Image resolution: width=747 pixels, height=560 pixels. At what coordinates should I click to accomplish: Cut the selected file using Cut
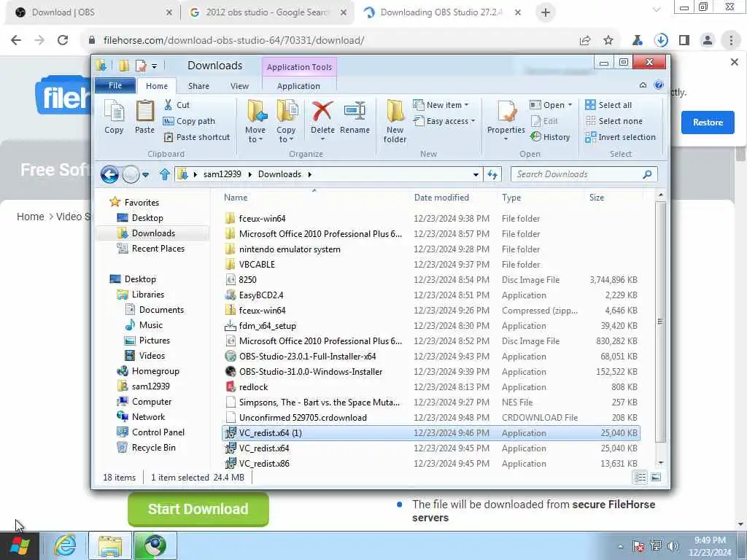pyautogui.click(x=177, y=105)
